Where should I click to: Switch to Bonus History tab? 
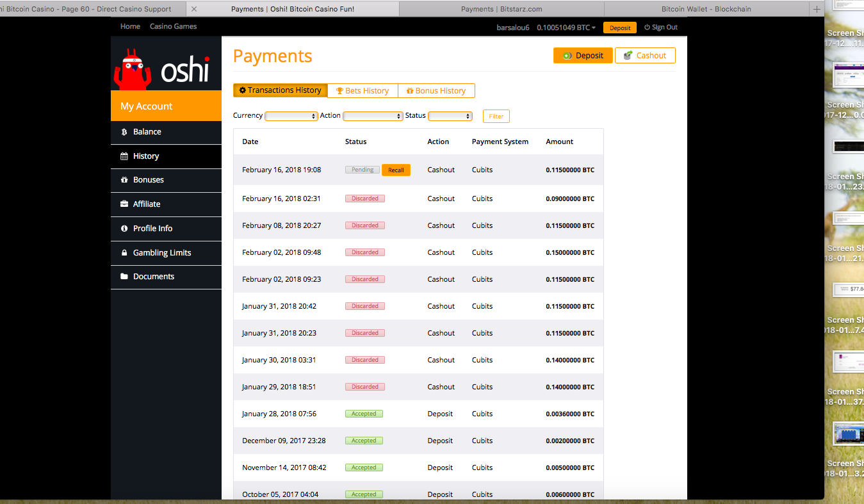pyautogui.click(x=436, y=91)
